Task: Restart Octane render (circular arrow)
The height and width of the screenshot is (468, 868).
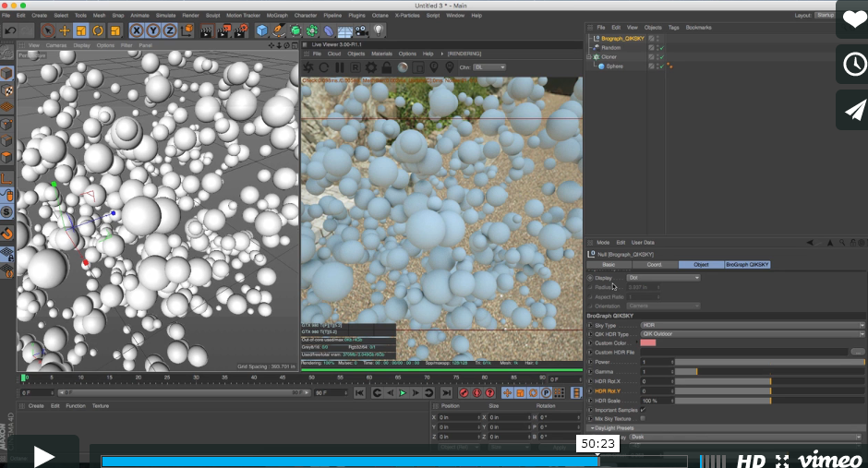Action: [324, 67]
